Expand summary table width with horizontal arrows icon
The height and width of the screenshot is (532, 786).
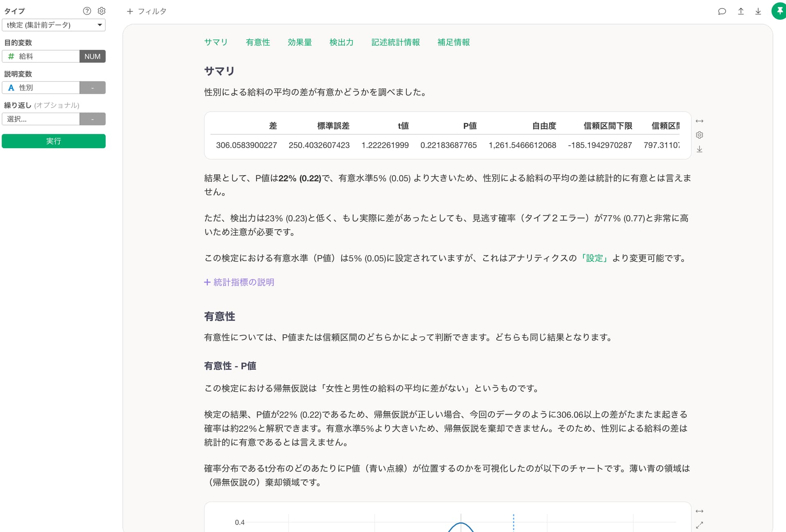pos(700,121)
